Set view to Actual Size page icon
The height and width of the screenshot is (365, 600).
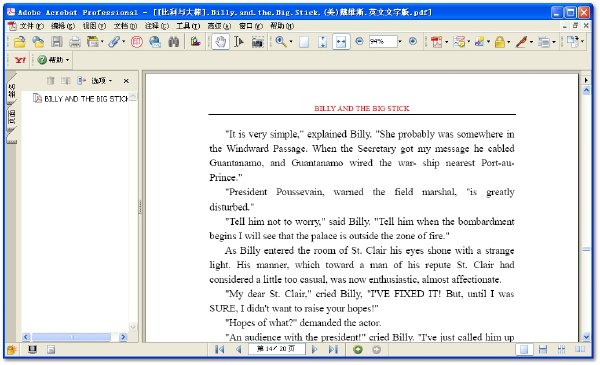pyautogui.click(x=304, y=42)
